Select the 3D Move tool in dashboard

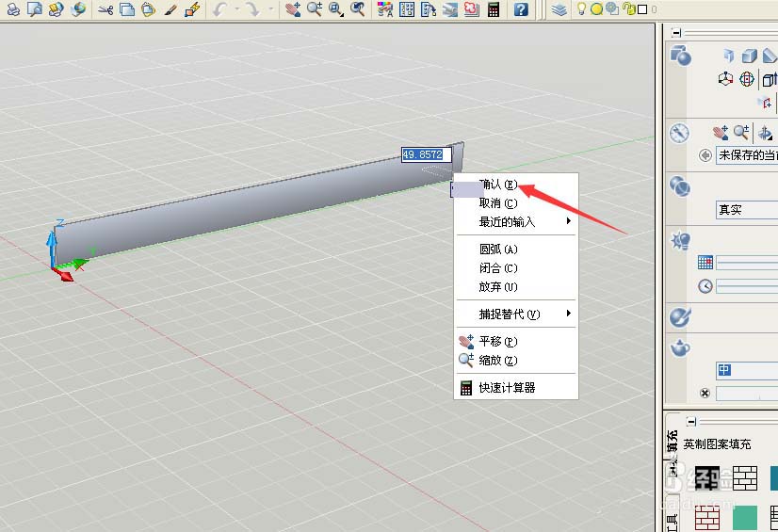pos(725,78)
